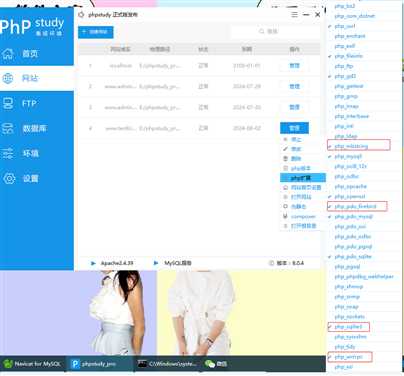Open the 环境 sliders icon in sidebar

pos(8,153)
